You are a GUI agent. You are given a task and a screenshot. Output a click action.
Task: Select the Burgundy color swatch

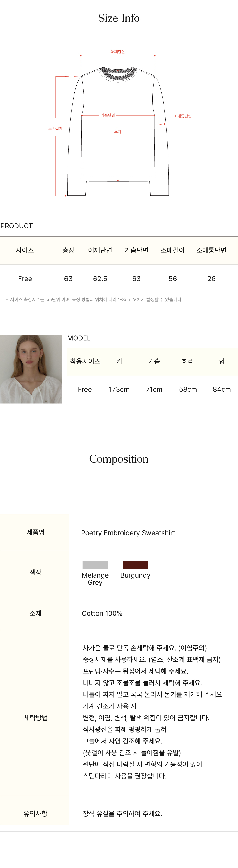(x=135, y=565)
